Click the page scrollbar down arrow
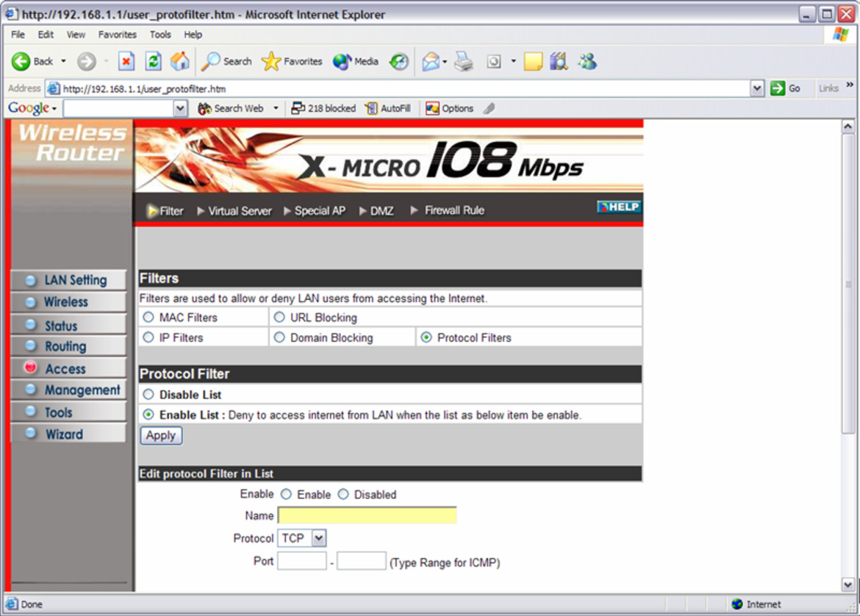 (x=848, y=584)
